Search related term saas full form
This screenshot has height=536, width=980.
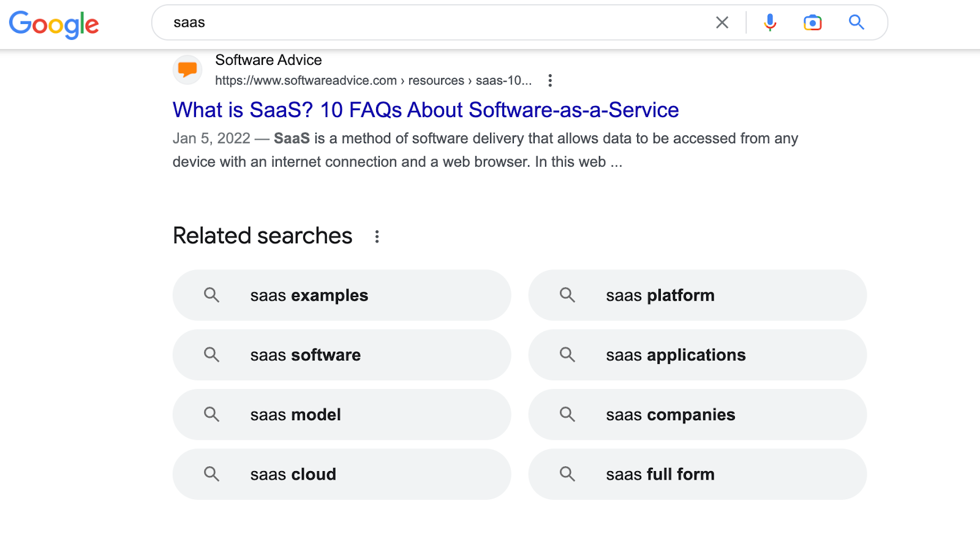click(698, 474)
